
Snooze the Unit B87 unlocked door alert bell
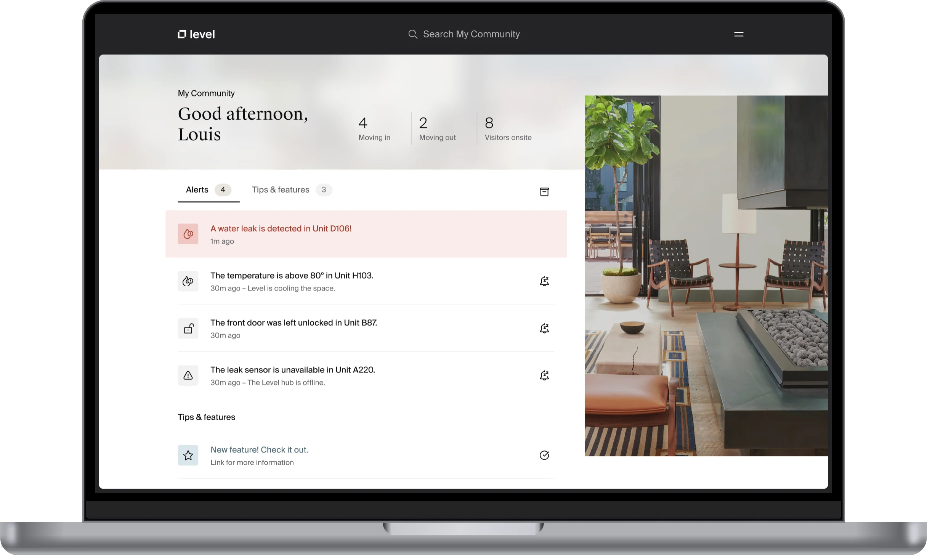544,328
